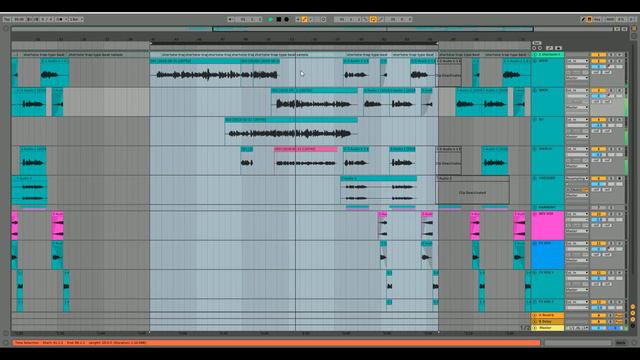Screen dimensions: 640x360
Task: Click the arrangement overview bar
Action: (312, 29)
